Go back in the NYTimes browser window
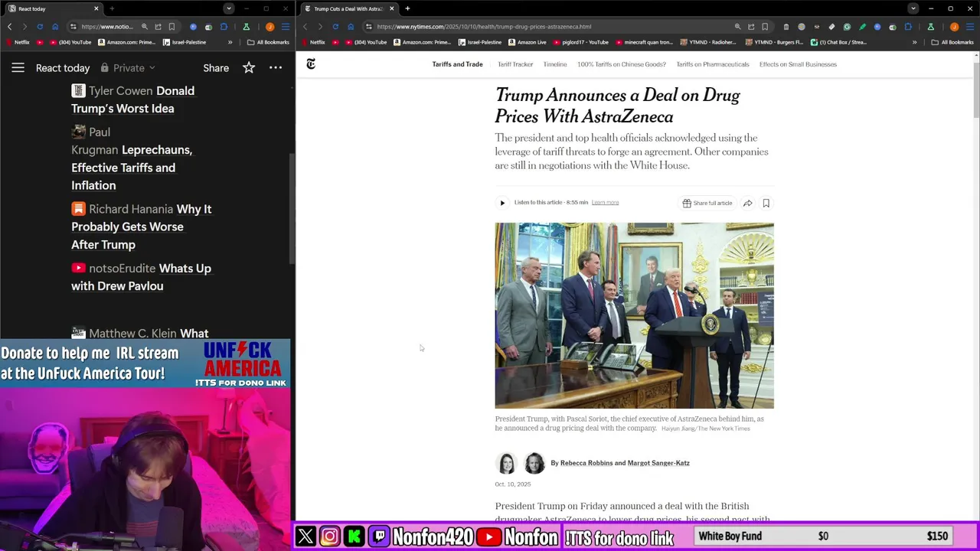 305,27
